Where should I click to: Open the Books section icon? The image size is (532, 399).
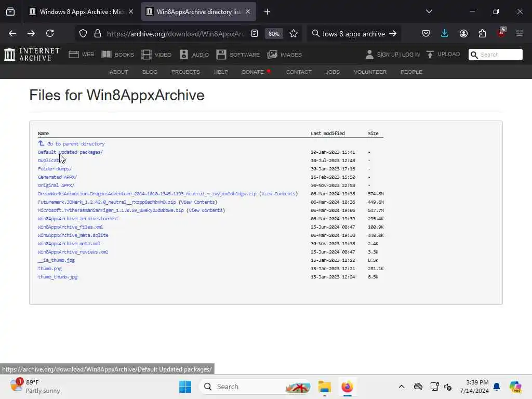107,55
